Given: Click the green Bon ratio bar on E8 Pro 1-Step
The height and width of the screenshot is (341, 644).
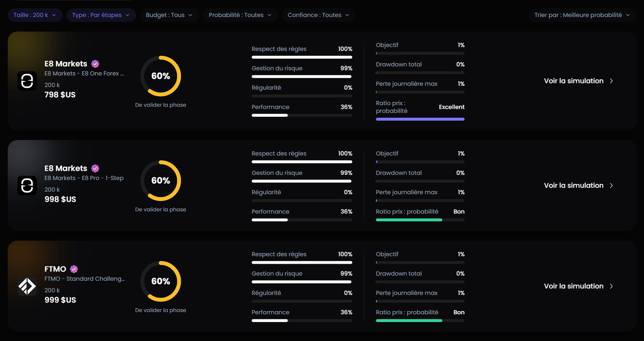Looking at the screenshot, I should [x=409, y=220].
